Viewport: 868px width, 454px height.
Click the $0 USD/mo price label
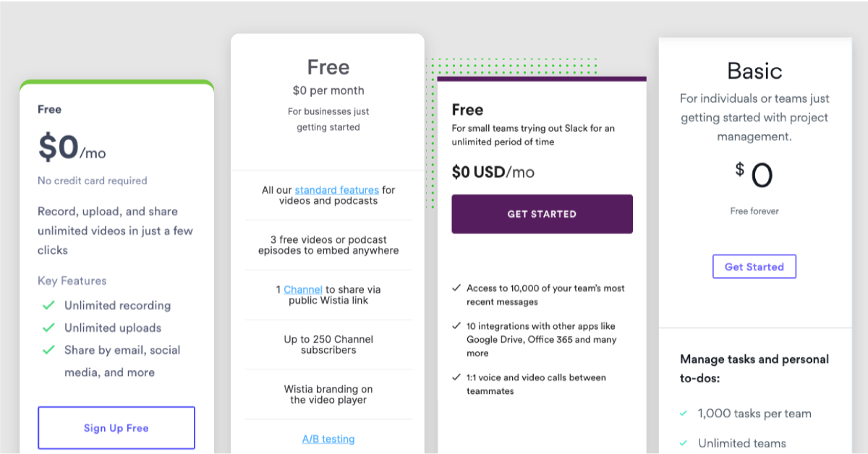pyautogui.click(x=493, y=172)
